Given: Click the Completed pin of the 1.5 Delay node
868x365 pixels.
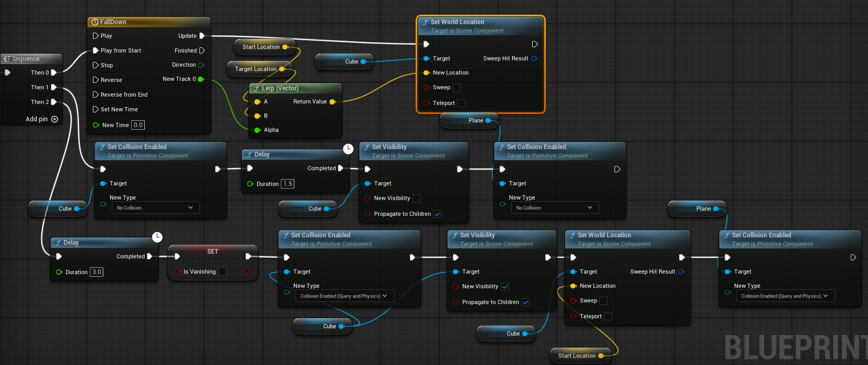Looking at the screenshot, I should pos(341,168).
